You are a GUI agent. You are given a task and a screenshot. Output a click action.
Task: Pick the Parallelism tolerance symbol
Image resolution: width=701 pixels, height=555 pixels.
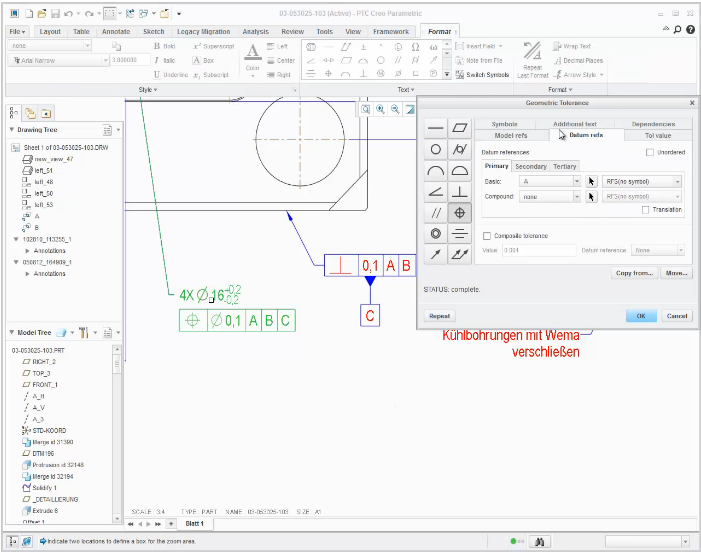436,212
